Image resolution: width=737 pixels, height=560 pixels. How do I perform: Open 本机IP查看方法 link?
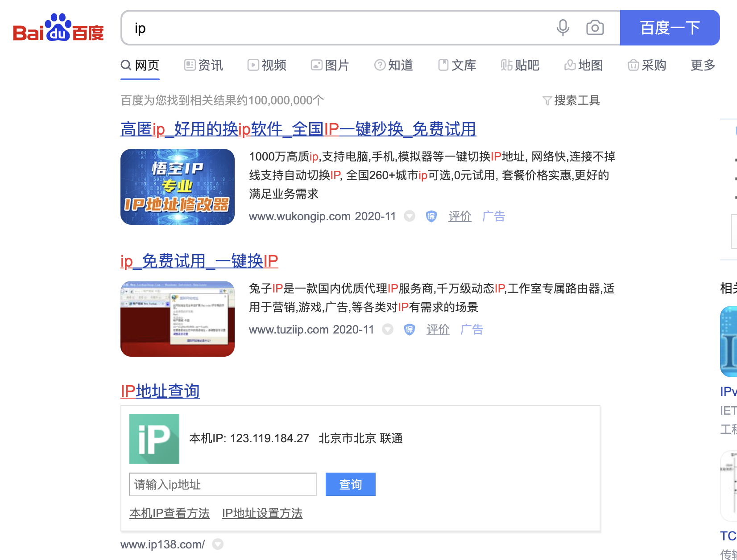coord(170,513)
